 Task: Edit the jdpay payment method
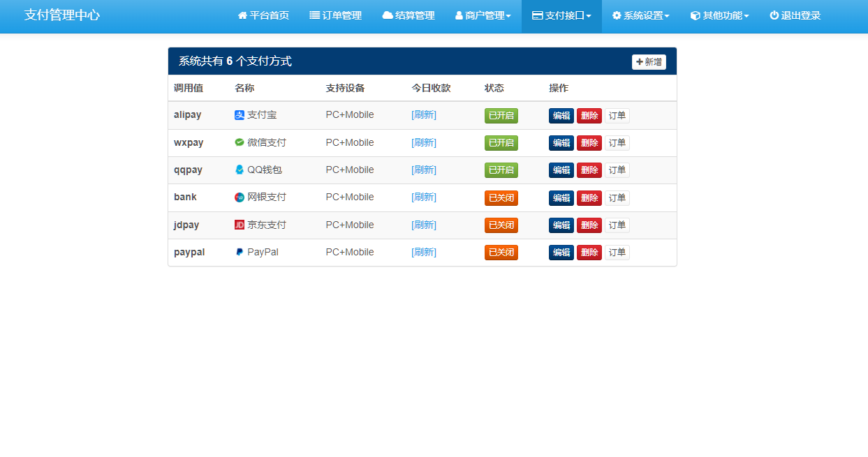click(561, 225)
